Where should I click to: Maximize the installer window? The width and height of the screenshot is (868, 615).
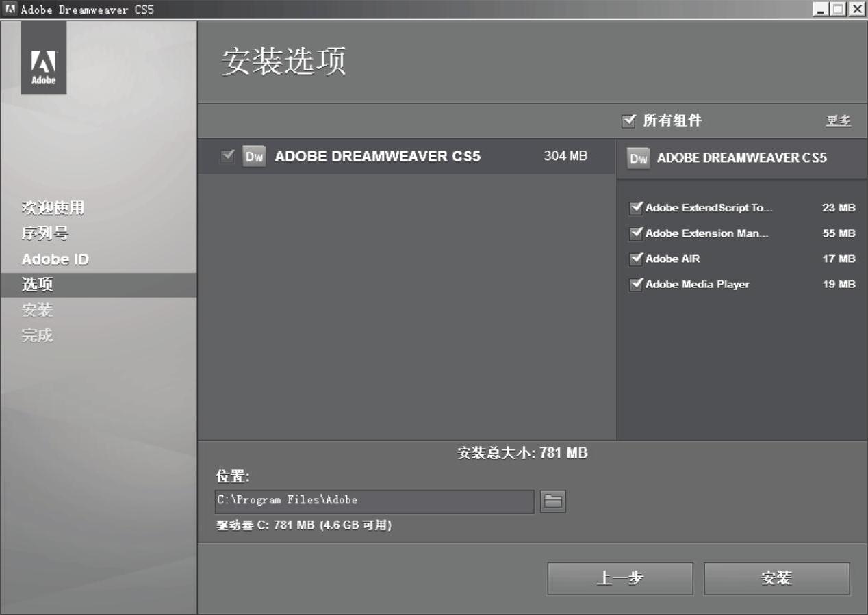coord(839,10)
